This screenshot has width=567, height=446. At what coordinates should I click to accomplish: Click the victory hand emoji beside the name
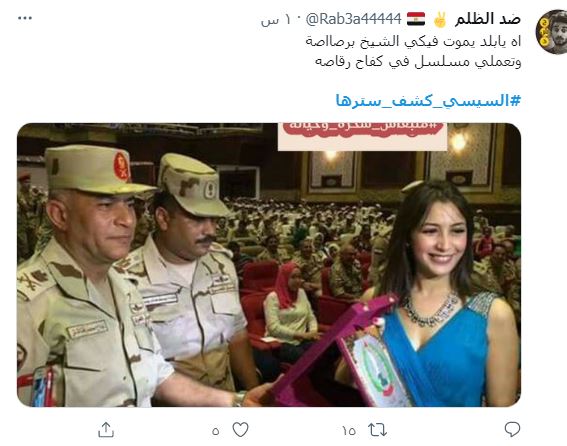click(x=440, y=19)
